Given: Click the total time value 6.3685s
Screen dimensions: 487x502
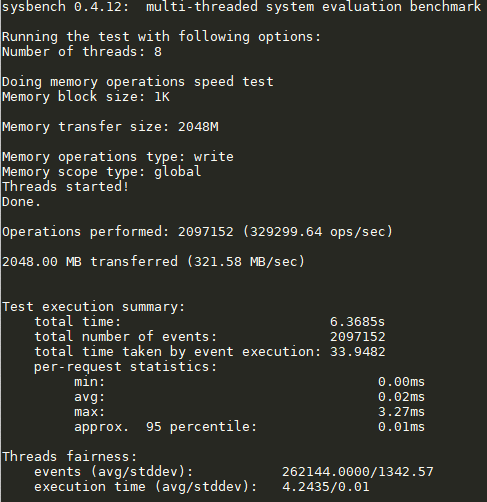Looking at the screenshot, I should click(x=357, y=322).
